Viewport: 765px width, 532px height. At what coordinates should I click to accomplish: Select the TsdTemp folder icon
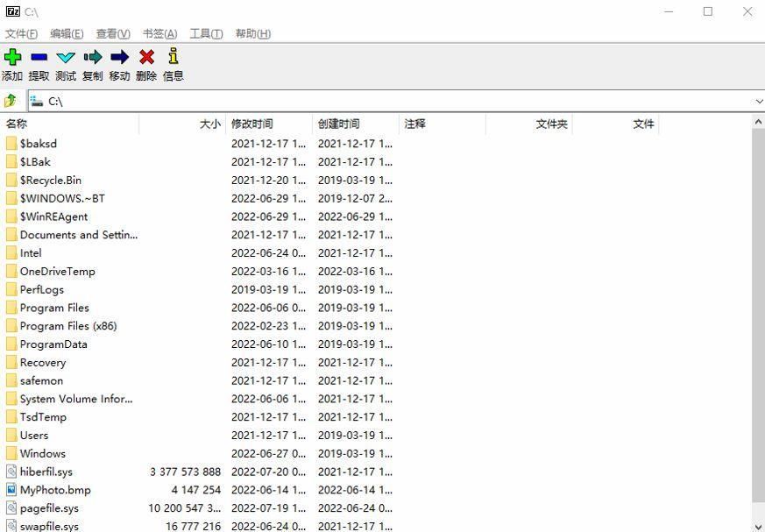[x=11, y=417]
